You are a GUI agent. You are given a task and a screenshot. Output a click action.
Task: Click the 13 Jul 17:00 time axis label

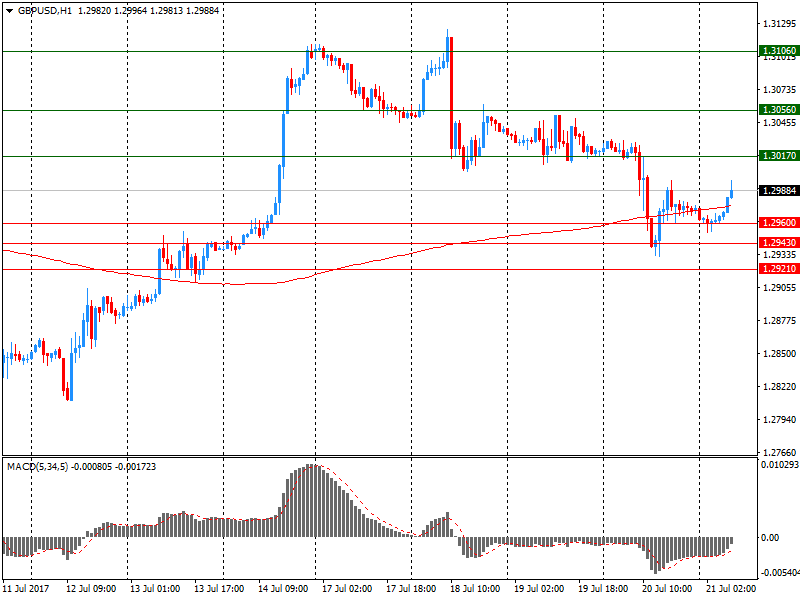click(219, 588)
